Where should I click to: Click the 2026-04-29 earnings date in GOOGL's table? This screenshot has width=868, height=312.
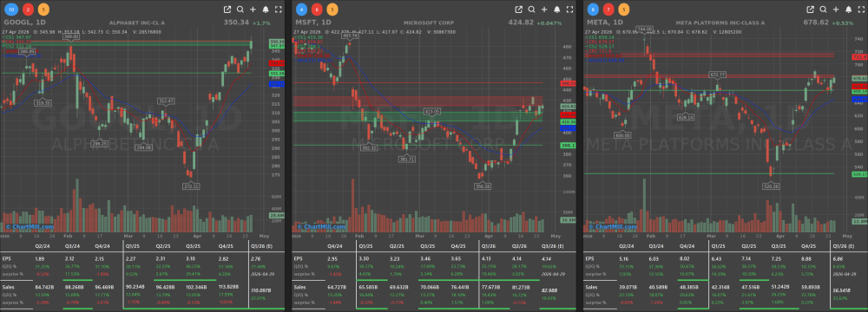[262, 273]
